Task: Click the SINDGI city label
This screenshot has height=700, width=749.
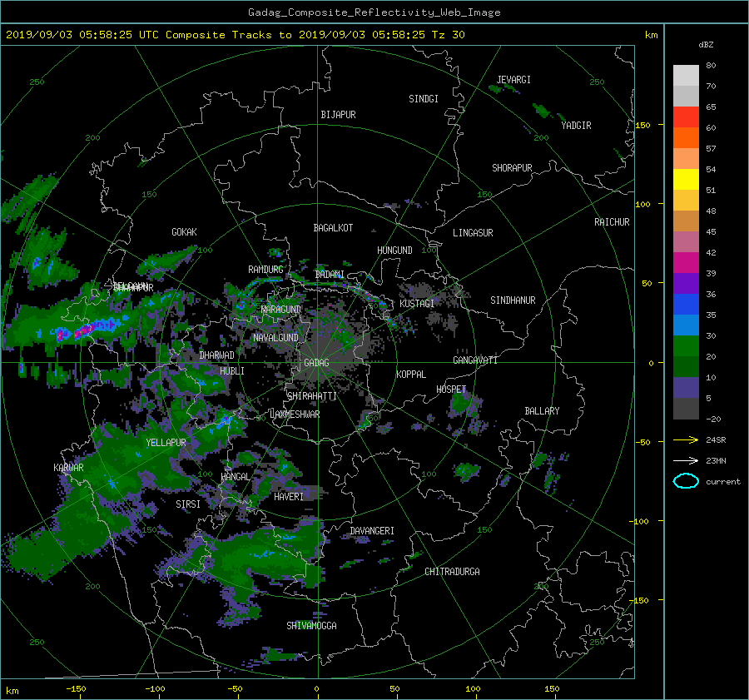Action: click(x=424, y=99)
